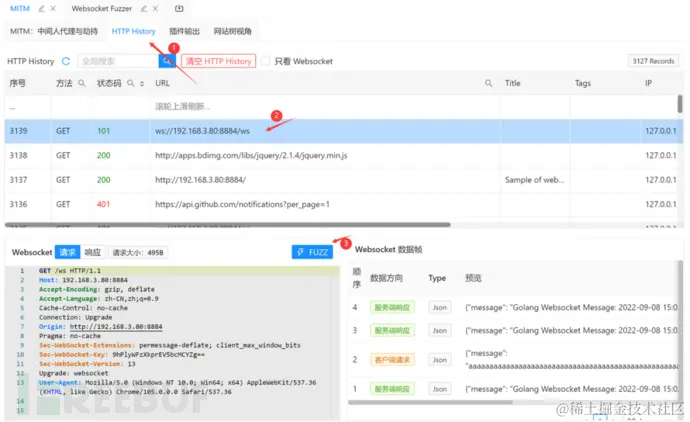The image size is (690, 422).
Task: Click status code 401 cell
Action: (103, 204)
